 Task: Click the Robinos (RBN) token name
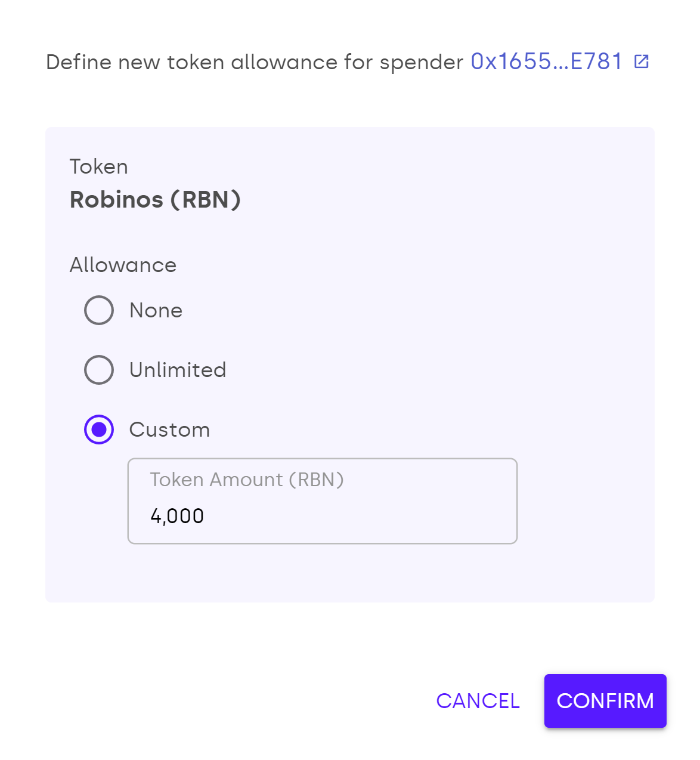point(155,199)
